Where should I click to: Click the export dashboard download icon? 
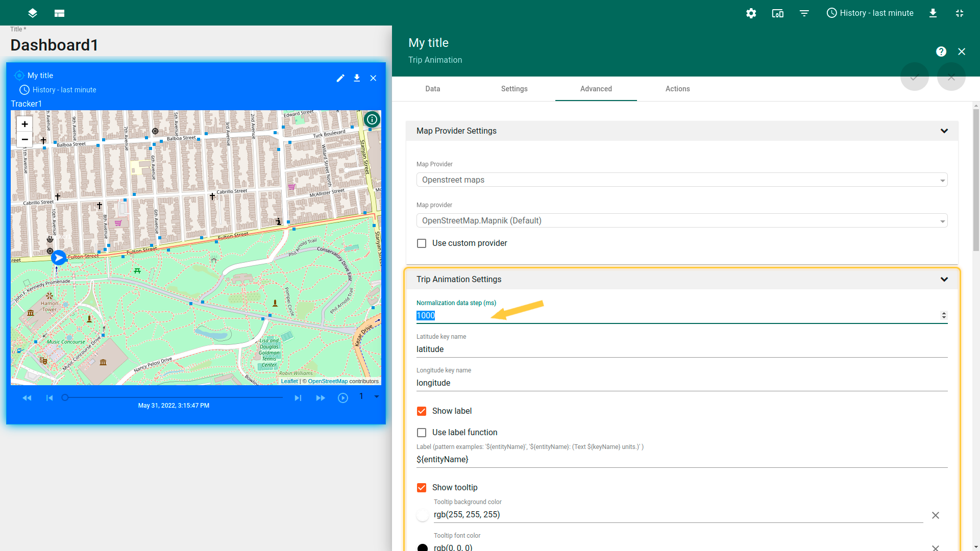[933, 13]
